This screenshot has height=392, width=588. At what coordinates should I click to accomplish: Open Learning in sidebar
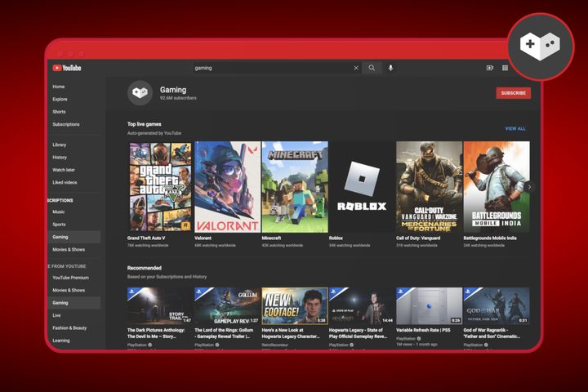tap(61, 341)
